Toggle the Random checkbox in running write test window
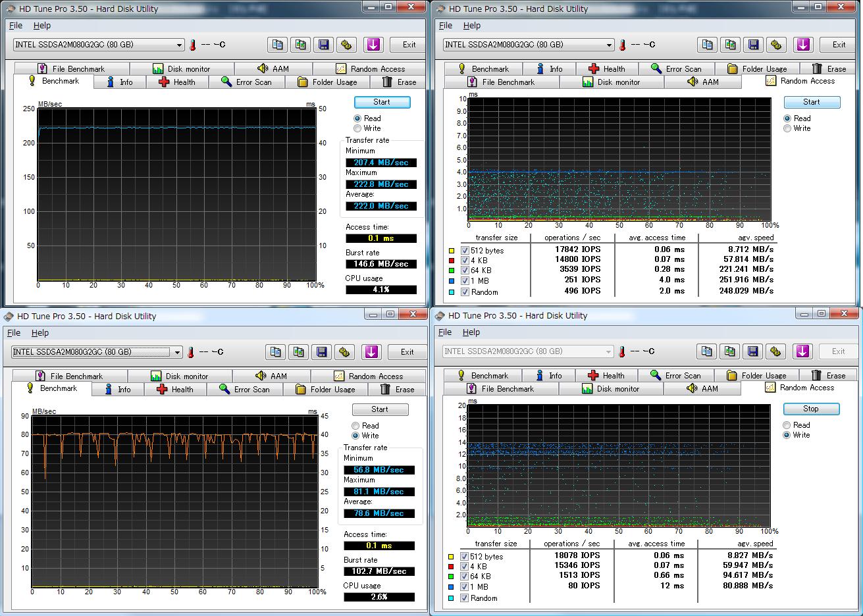This screenshot has height=616, width=863. click(465, 598)
